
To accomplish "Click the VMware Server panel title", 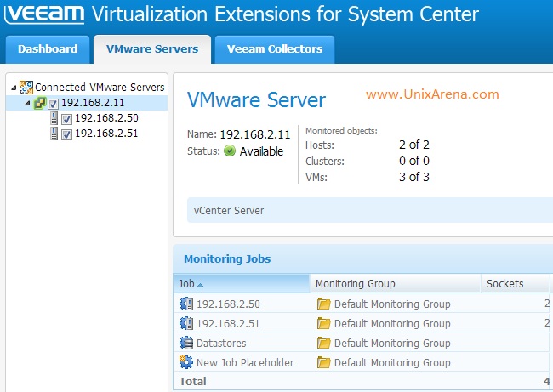I will (x=256, y=99).
